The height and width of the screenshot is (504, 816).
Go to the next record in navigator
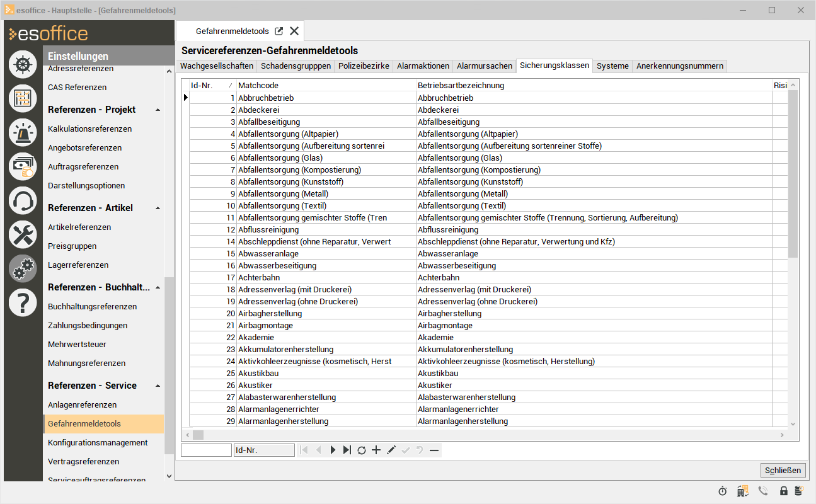coord(333,450)
